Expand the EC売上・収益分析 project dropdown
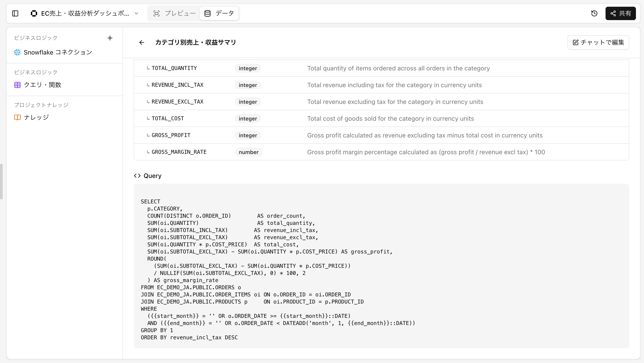The height and width of the screenshot is (363, 644). tap(136, 13)
